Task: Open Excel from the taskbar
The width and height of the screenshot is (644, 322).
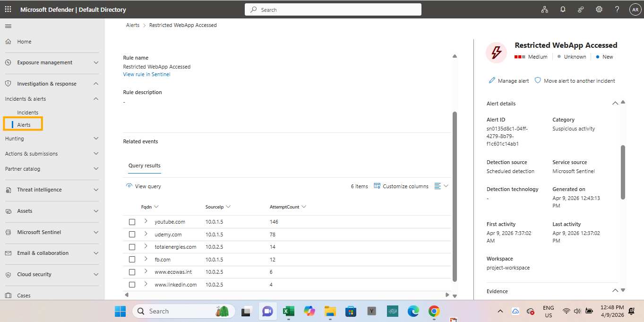Action: pyautogui.click(x=289, y=311)
